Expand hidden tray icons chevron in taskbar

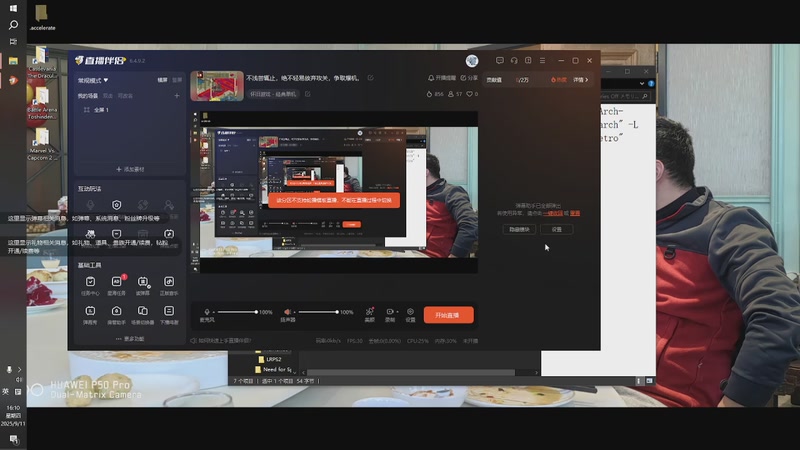(19, 369)
